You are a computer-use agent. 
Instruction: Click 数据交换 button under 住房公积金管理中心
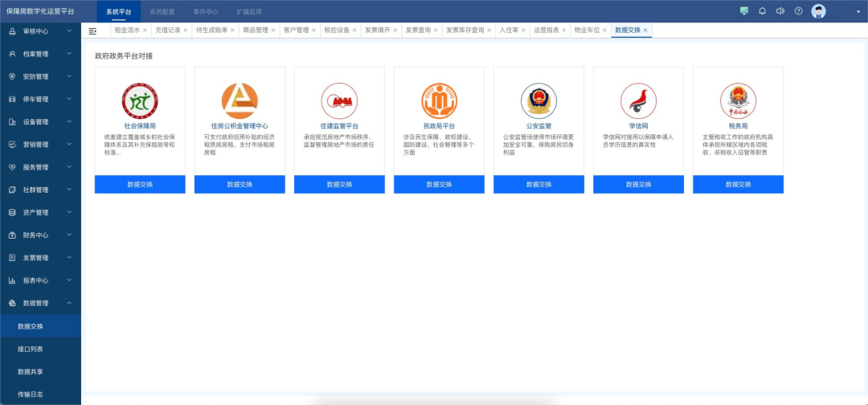point(240,184)
